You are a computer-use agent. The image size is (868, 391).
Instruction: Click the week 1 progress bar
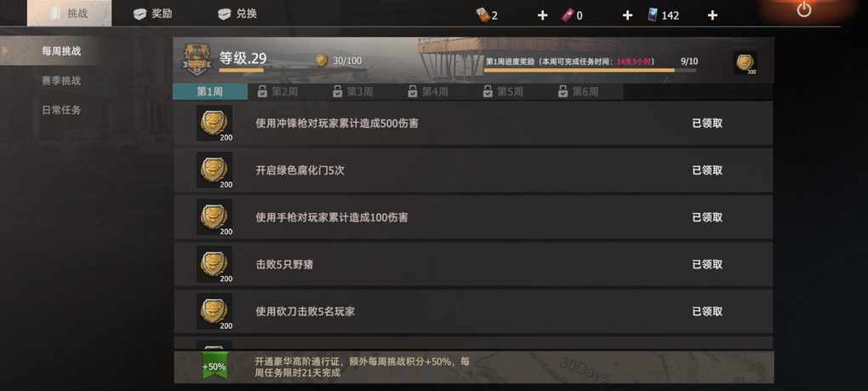(x=590, y=71)
